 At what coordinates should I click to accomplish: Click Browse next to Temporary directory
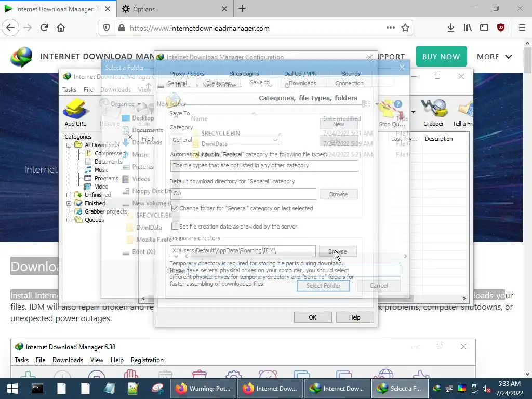(338, 251)
